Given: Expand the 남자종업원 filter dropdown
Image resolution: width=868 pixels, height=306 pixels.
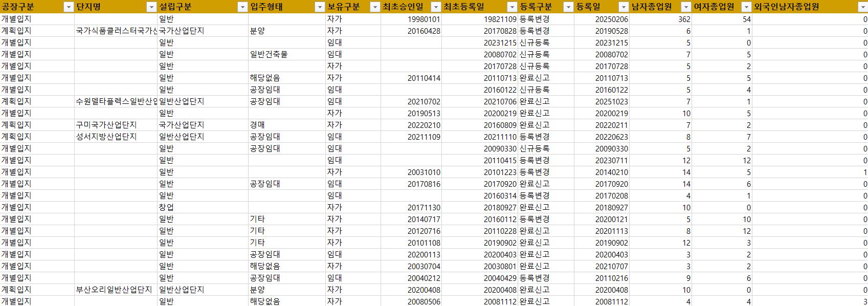Looking at the screenshot, I should coord(686,7).
